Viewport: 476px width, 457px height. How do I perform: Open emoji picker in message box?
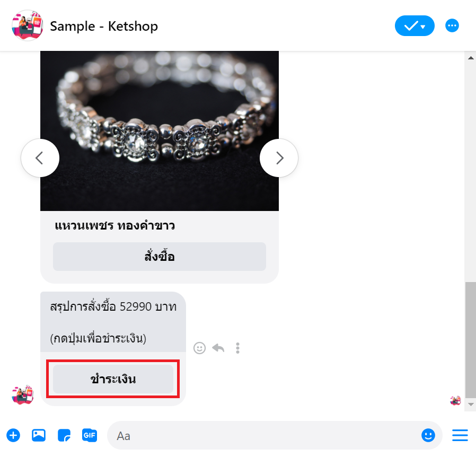click(428, 435)
